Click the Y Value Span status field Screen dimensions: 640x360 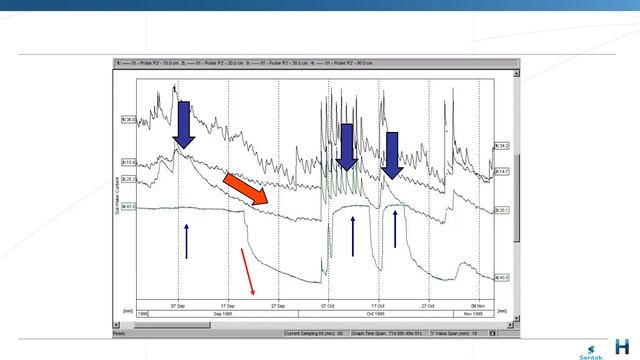pos(459,333)
